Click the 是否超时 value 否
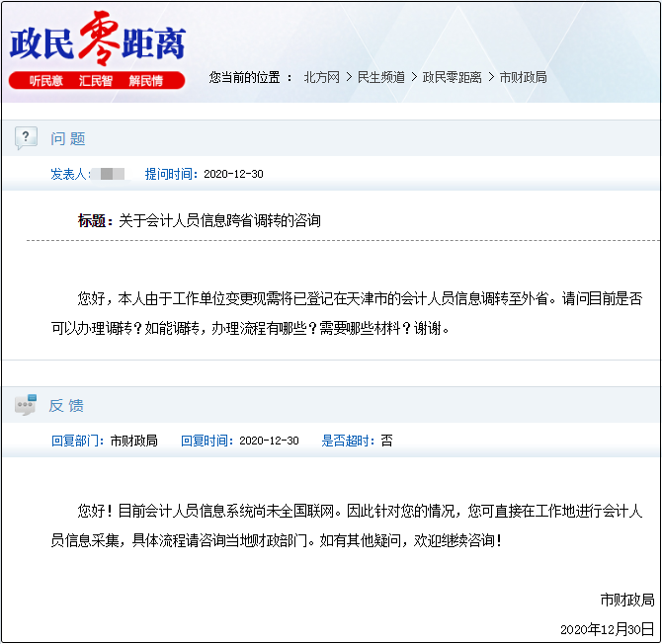The height and width of the screenshot is (644, 662). (x=386, y=441)
